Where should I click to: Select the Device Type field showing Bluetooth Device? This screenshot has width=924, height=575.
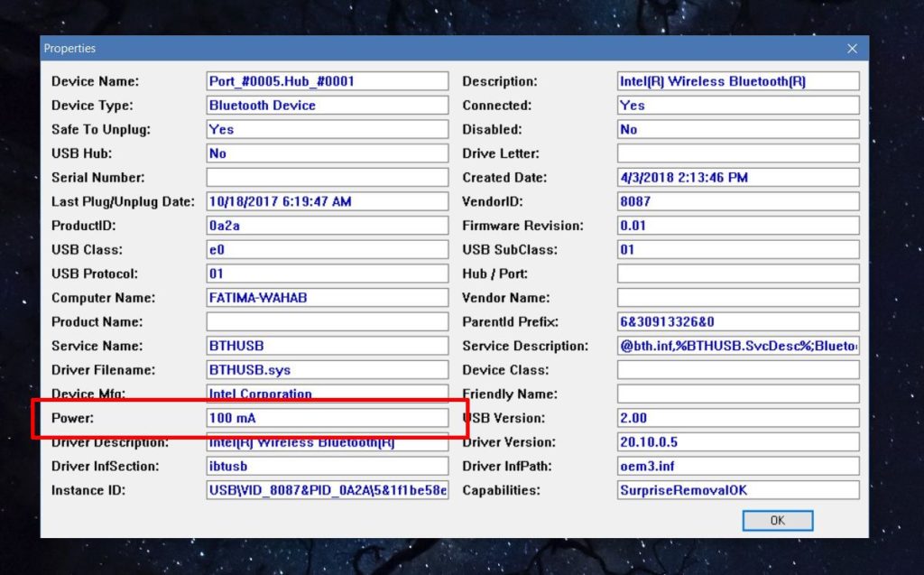tap(325, 105)
